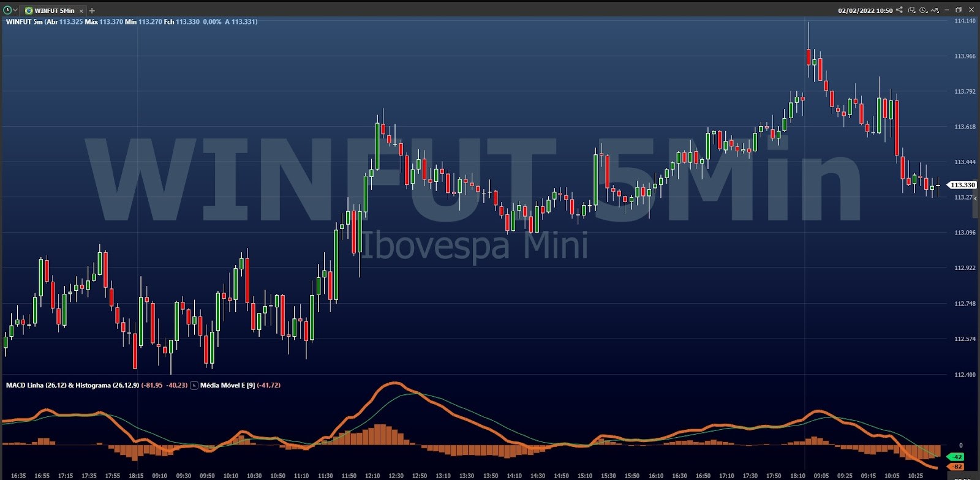Click the small icon before Média Móvel E
The image size is (980, 480).
click(x=194, y=385)
